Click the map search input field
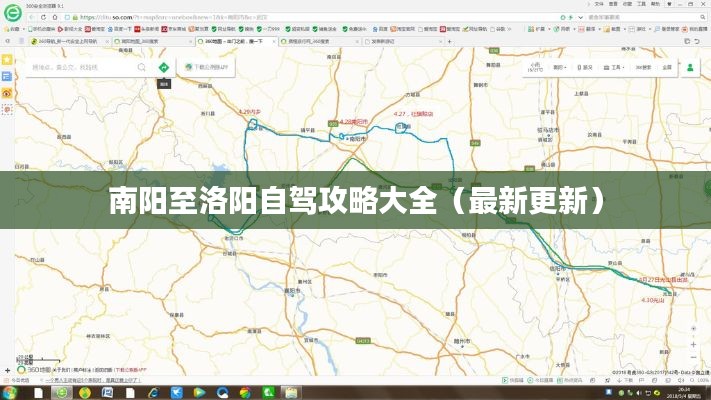This screenshot has height=400, width=711. 80,68
